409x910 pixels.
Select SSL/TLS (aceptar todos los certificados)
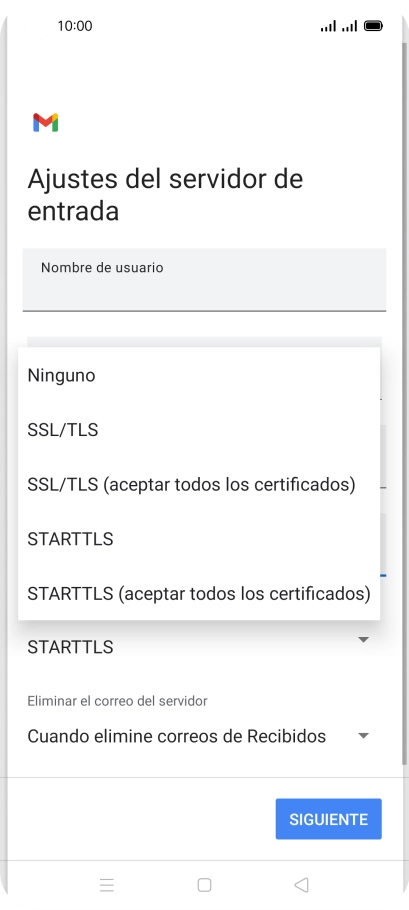point(199,484)
